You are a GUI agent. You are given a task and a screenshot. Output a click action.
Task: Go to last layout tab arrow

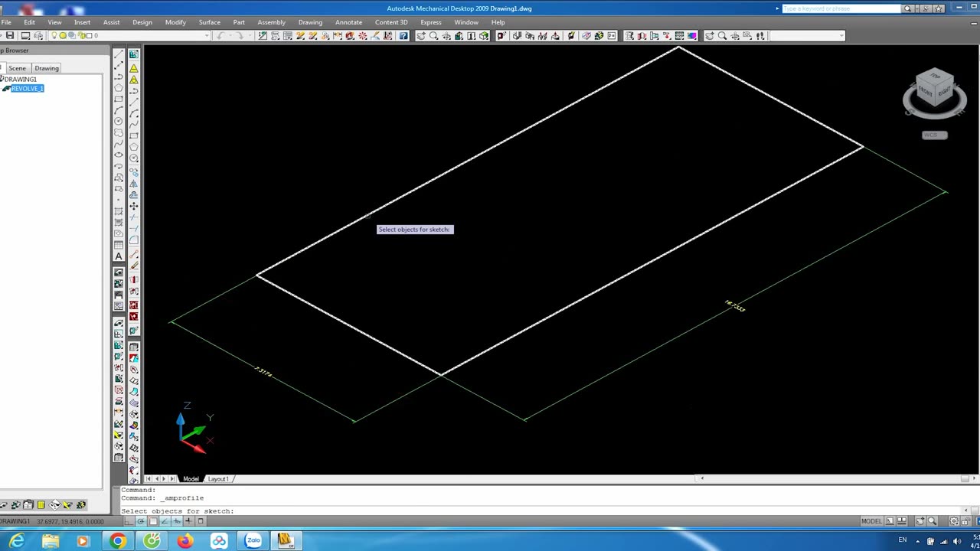pyautogui.click(x=173, y=479)
